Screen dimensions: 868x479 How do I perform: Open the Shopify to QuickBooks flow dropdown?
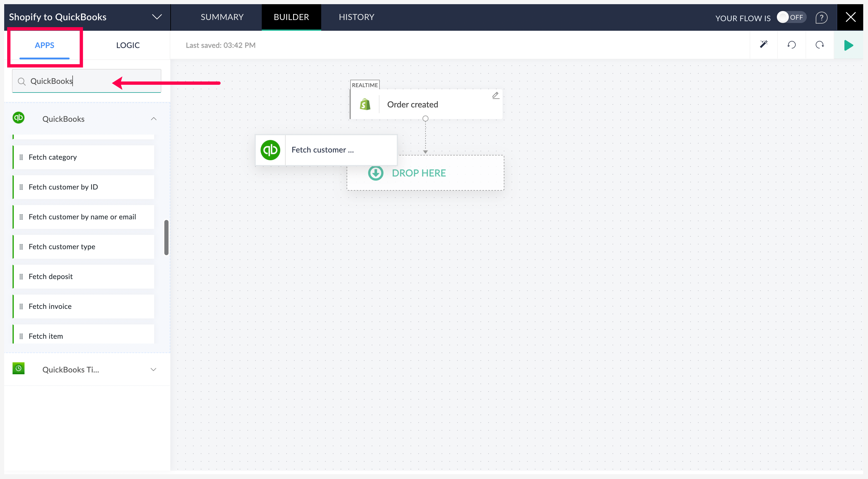157,17
